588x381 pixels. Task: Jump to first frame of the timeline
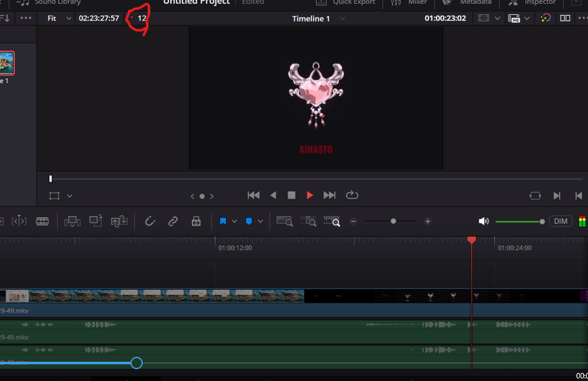253,195
